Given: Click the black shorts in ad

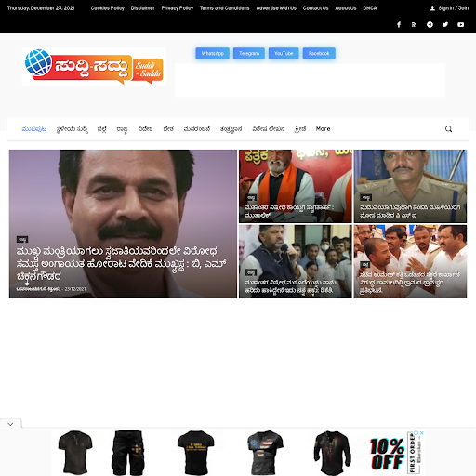Looking at the screenshot, I should (x=127, y=453).
